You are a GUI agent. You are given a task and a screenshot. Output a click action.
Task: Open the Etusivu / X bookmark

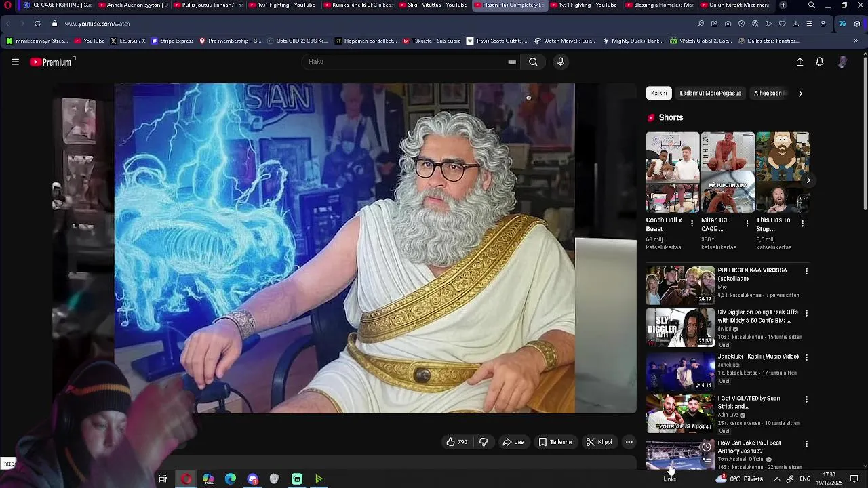pyautogui.click(x=127, y=41)
